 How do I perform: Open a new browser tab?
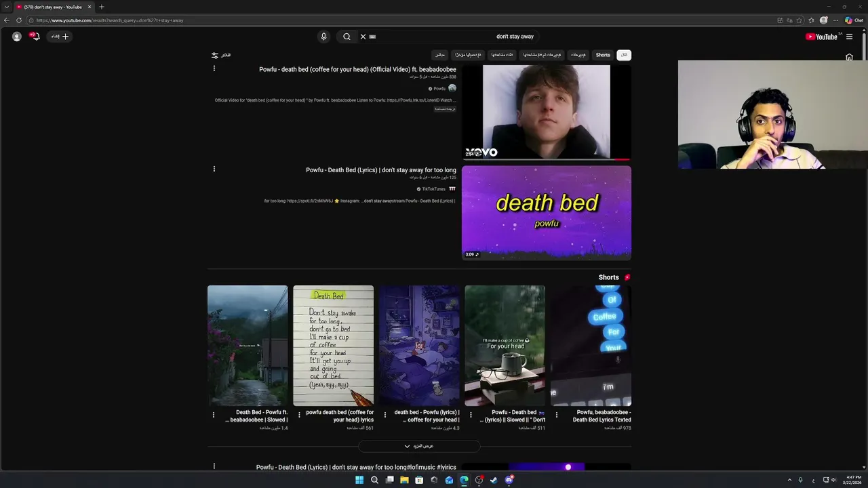(x=101, y=7)
